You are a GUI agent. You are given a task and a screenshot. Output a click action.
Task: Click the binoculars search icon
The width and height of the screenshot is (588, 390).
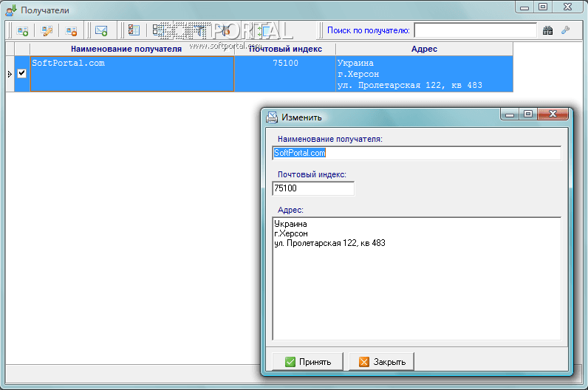[547, 30]
